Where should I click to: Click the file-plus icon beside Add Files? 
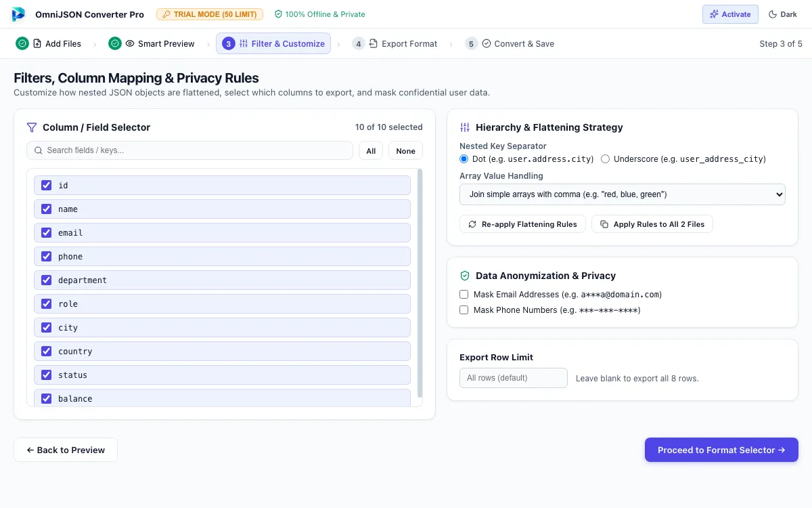[37, 43]
